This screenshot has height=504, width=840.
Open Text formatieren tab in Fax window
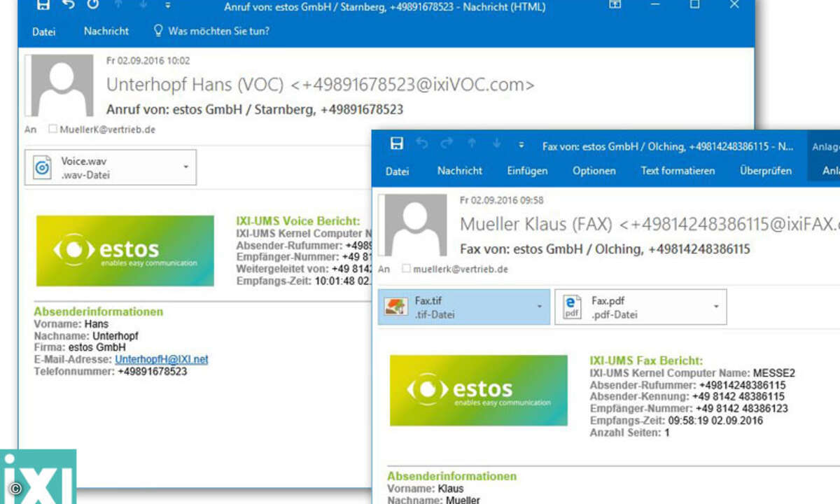coord(678,171)
